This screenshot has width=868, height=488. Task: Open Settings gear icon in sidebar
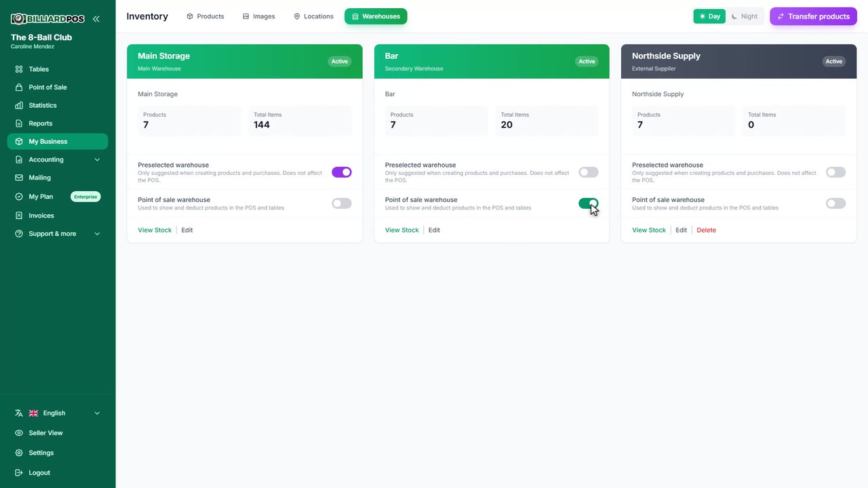pyautogui.click(x=19, y=453)
